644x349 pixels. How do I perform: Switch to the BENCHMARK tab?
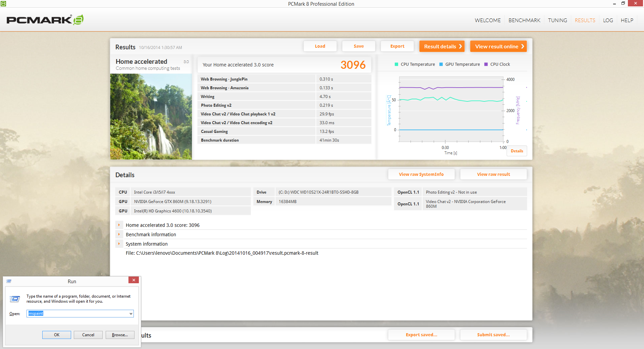coord(524,20)
